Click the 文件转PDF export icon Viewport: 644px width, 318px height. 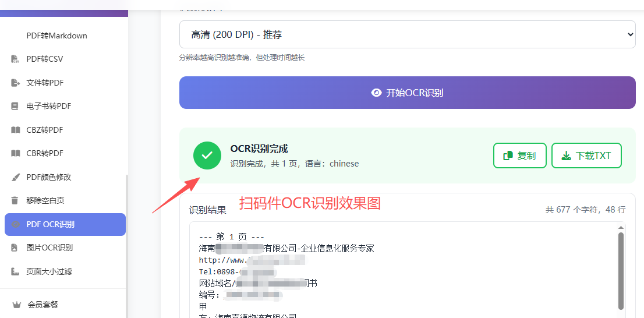pos(15,83)
